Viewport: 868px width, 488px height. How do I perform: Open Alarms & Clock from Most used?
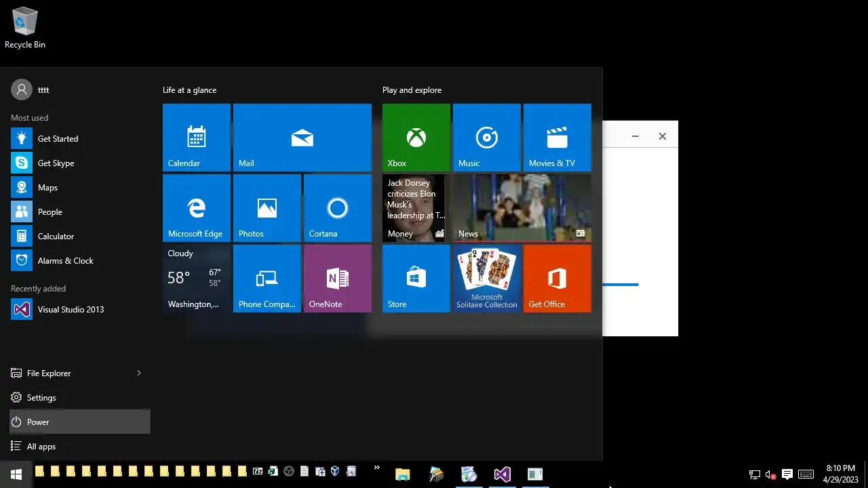80,261
